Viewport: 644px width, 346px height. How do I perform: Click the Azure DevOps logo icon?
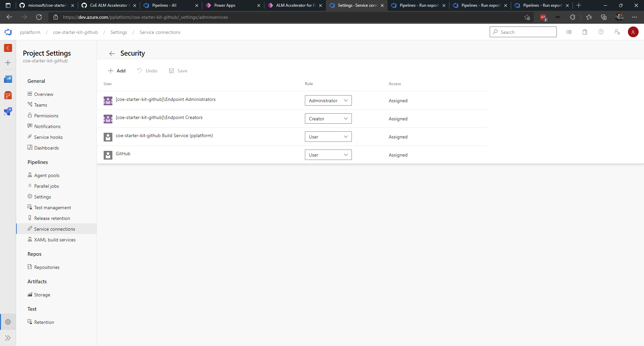coord(8,32)
